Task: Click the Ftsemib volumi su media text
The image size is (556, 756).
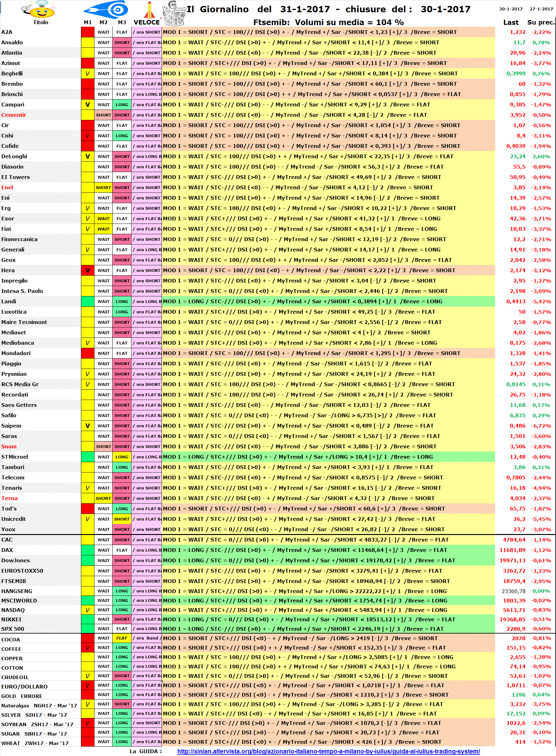Action: click(329, 22)
